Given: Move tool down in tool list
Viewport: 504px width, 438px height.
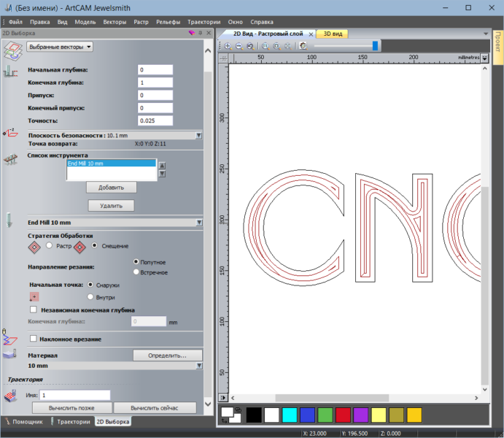Looking at the screenshot, I should click(163, 174).
